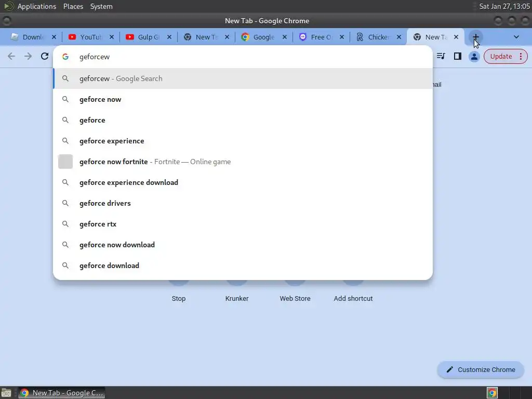Open the tab search chevron dropdown
Image resolution: width=532 pixels, height=399 pixels.
coord(516,37)
